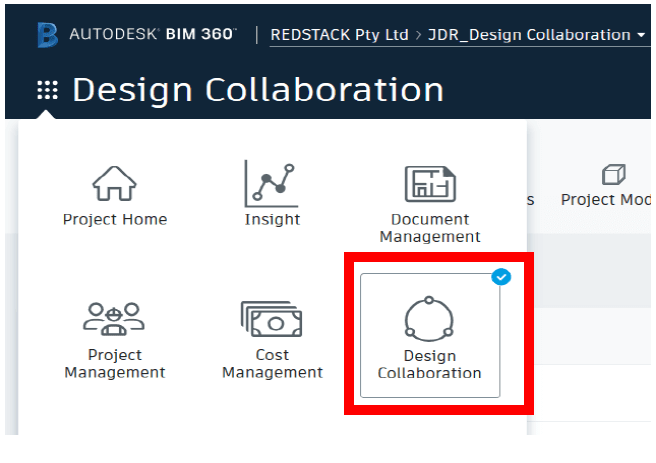Image resolution: width=656 pixels, height=463 pixels.
Task: Click the Autodesk BIM 360 'B' logo
Action: 47,35
